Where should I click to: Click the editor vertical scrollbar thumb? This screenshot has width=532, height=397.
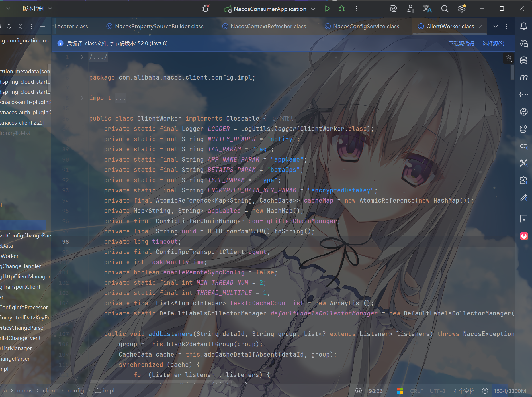click(x=512, y=72)
